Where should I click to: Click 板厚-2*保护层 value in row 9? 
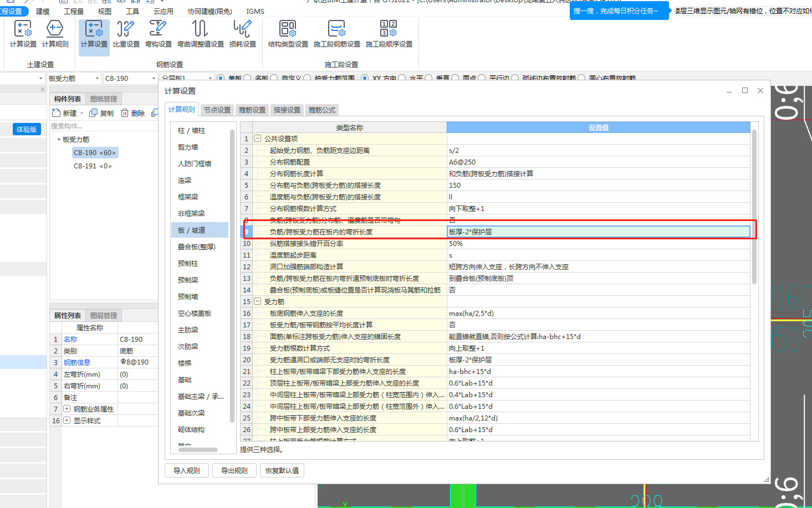[599, 232]
